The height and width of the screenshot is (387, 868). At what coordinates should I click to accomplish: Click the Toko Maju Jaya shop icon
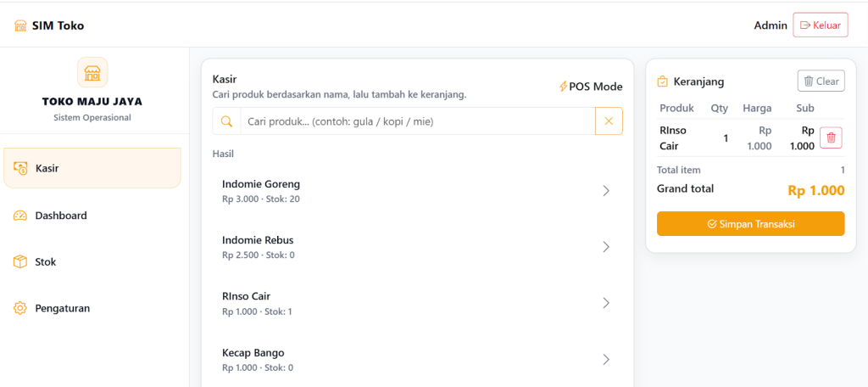[92, 72]
